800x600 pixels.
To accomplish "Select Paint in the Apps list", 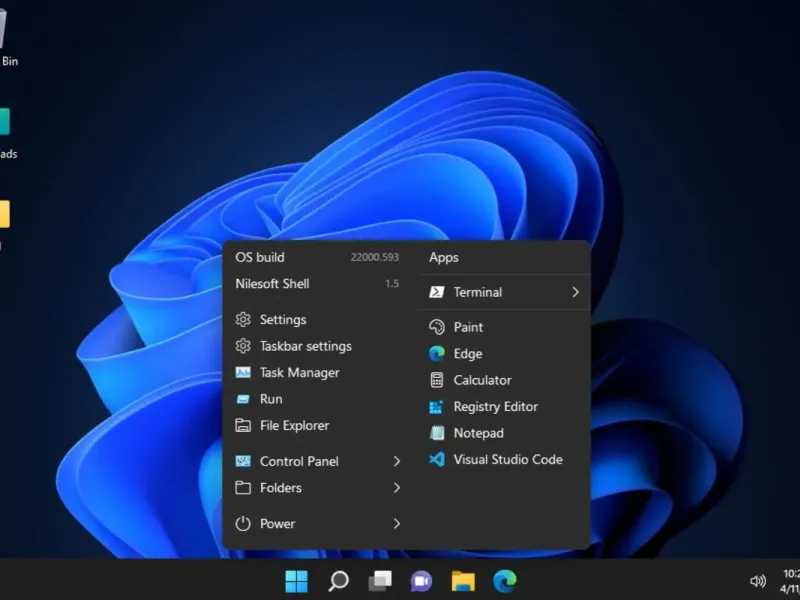I will coord(504,327).
